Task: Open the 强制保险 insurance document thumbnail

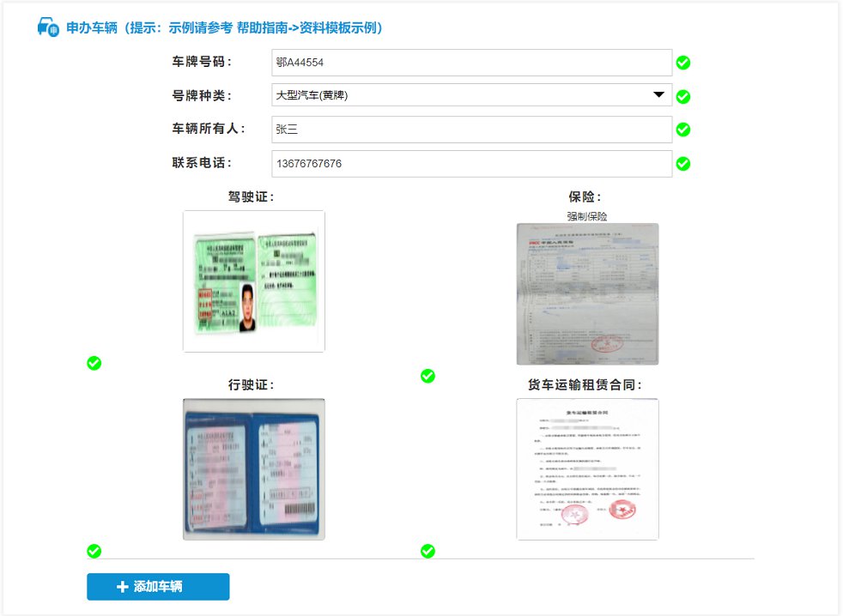Action: (x=587, y=293)
